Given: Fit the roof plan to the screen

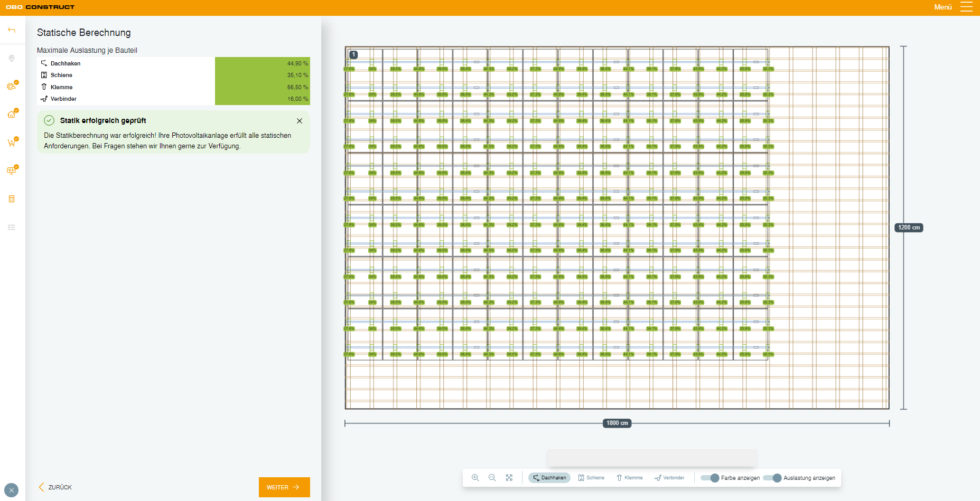Looking at the screenshot, I should click(x=509, y=478).
